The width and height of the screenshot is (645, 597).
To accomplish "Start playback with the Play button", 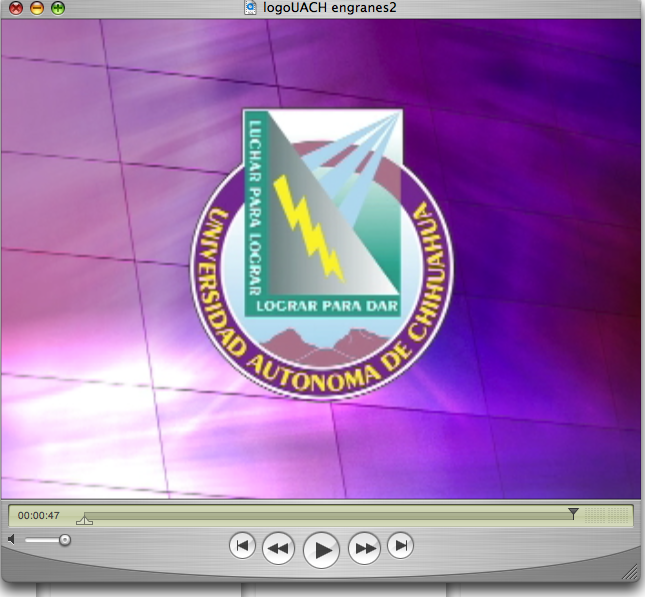I will tap(321, 550).
